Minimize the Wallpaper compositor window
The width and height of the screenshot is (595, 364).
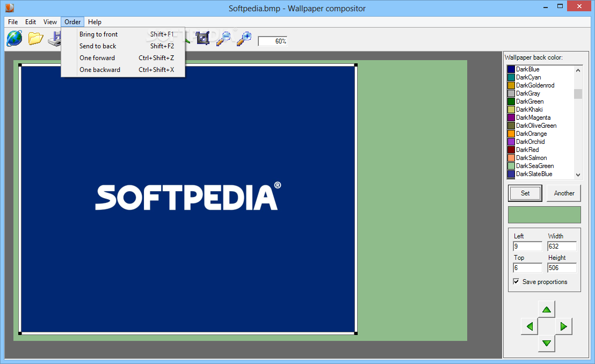(x=545, y=7)
